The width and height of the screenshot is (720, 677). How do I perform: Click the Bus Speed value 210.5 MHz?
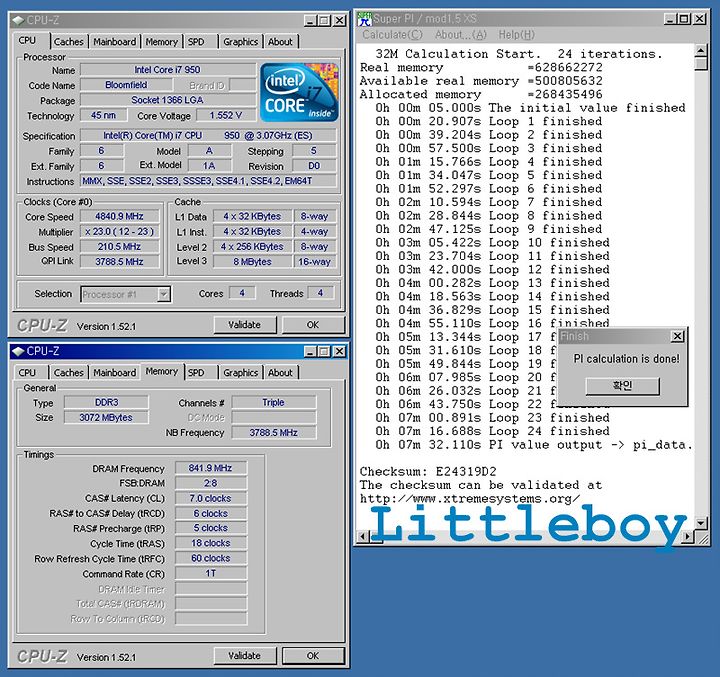tap(119, 247)
